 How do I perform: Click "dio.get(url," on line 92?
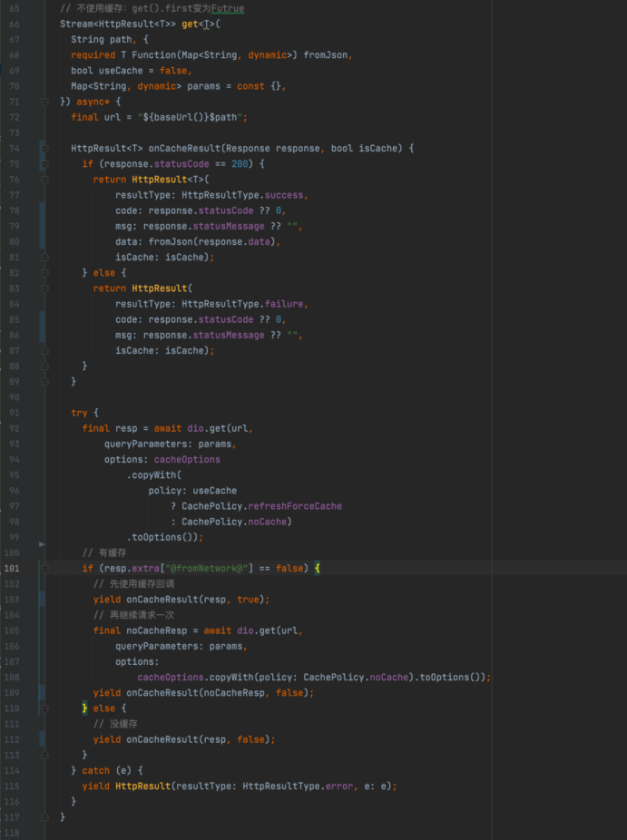coord(220,428)
